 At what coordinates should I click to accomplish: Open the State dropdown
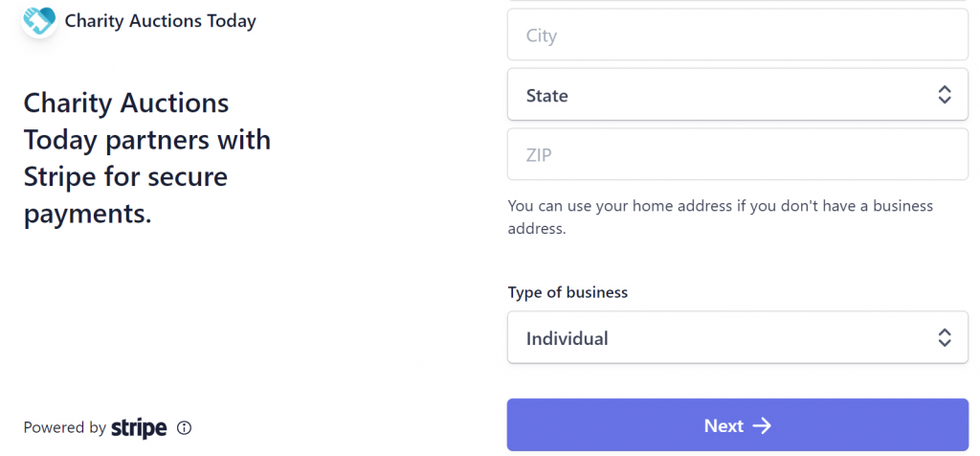click(738, 95)
